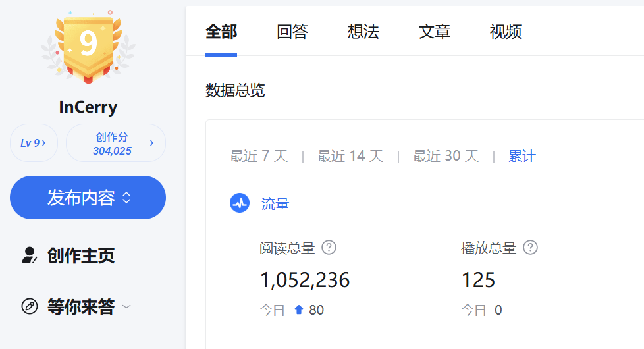
Task: Open 等你来答 in the sidebar
Action: [x=80, y=307]
